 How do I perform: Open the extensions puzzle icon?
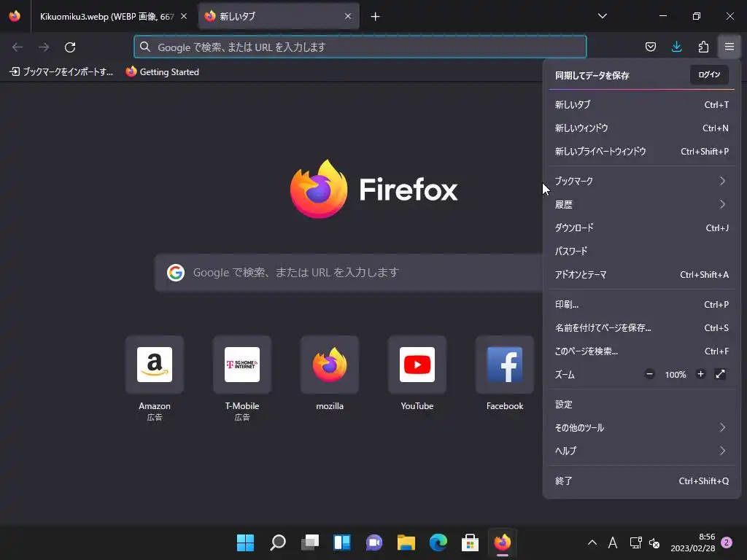(703, 47)
